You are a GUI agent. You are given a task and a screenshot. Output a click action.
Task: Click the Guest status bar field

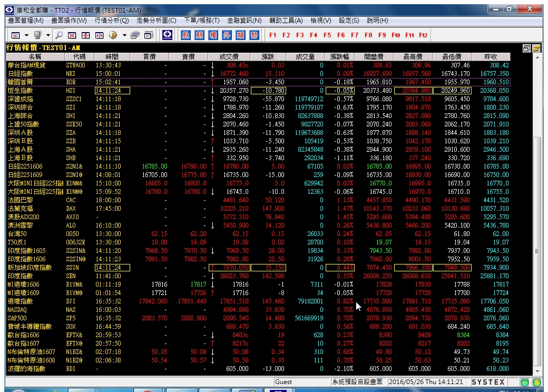pos(301,382)
